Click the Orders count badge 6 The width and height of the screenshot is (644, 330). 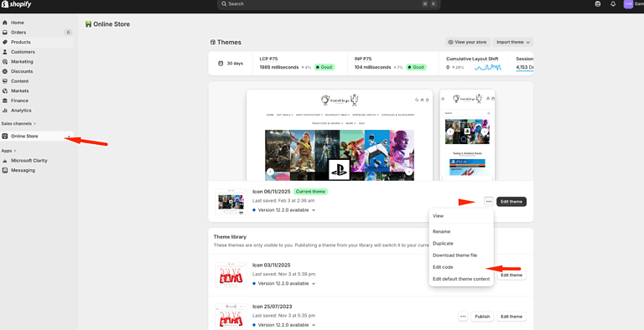(x=68, y=33)
